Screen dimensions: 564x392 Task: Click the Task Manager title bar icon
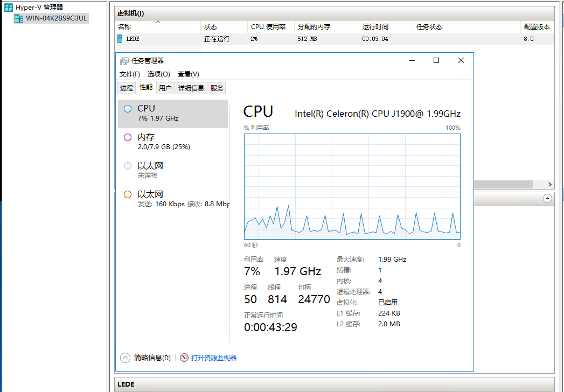[x=124, y=61]
